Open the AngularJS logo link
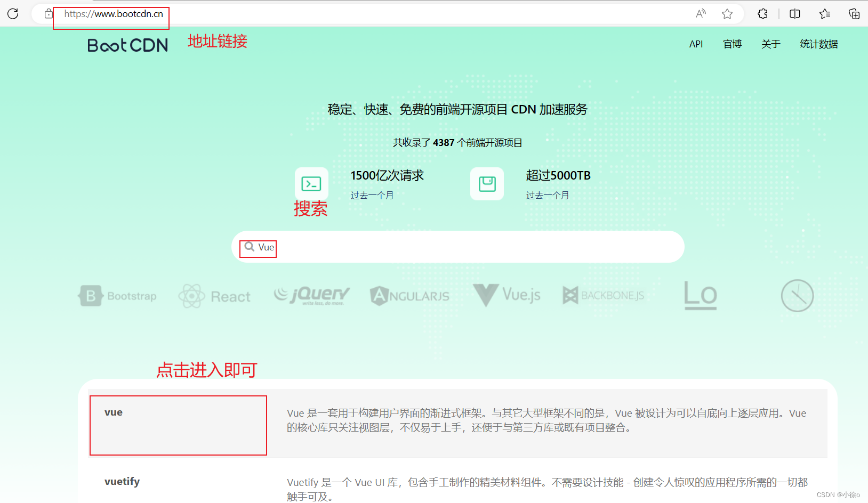868x503 pixels. (x=409, y=296)
